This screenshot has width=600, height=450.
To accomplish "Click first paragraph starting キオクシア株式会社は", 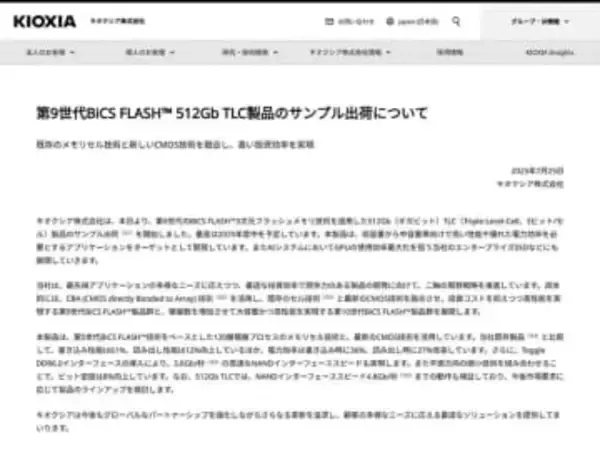I will [300, 241].
